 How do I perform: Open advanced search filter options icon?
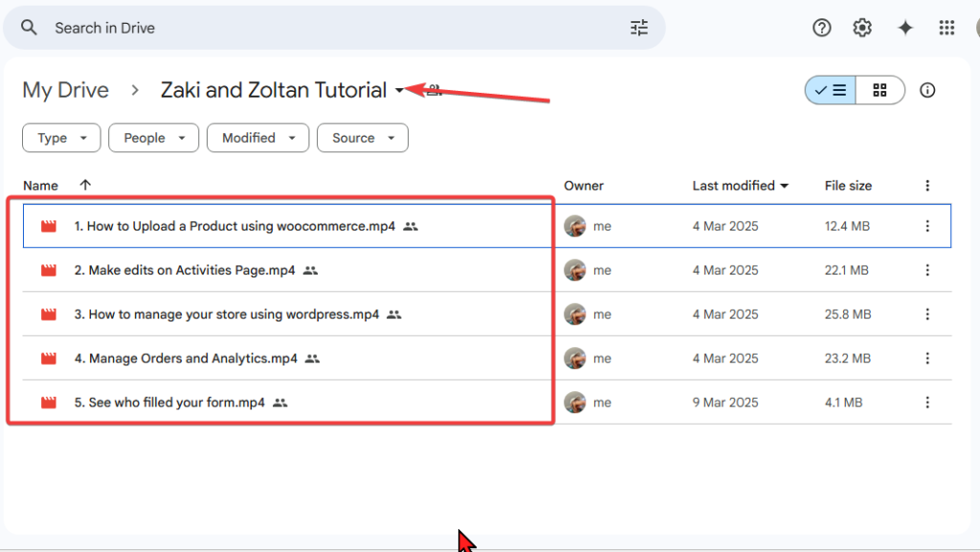pos(638,28)
